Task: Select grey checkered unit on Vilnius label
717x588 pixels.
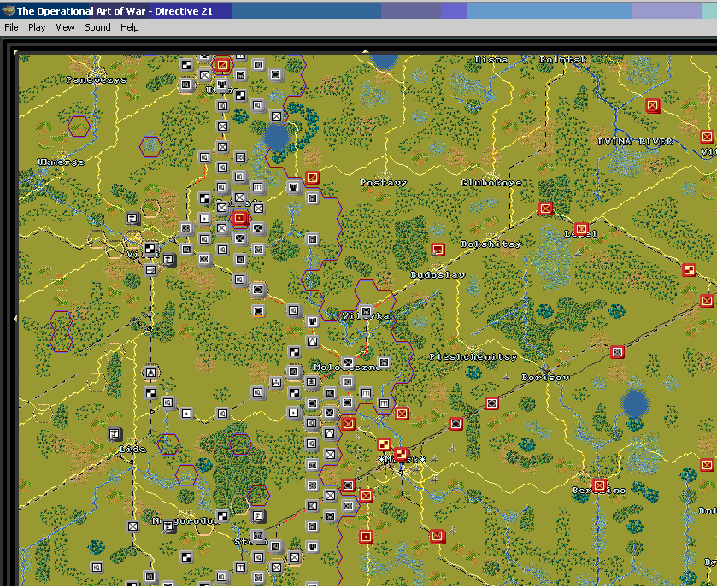Action: pyautogui.click(x=150, y=250)
